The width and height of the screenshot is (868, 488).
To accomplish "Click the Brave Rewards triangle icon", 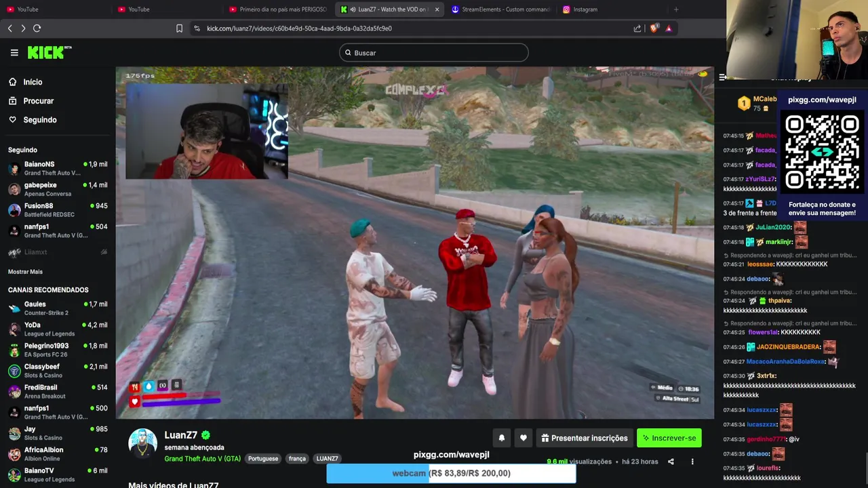I will [x=669, y=28].
